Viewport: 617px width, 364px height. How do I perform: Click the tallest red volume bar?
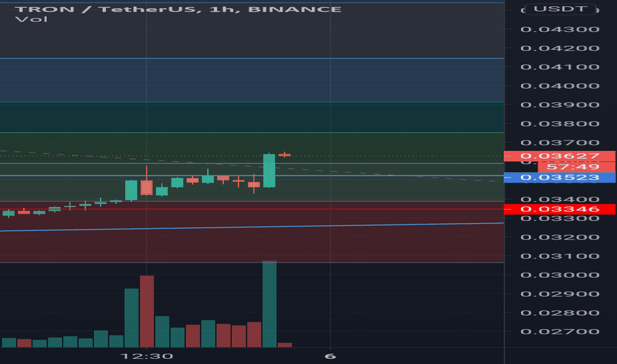(147, 311)
